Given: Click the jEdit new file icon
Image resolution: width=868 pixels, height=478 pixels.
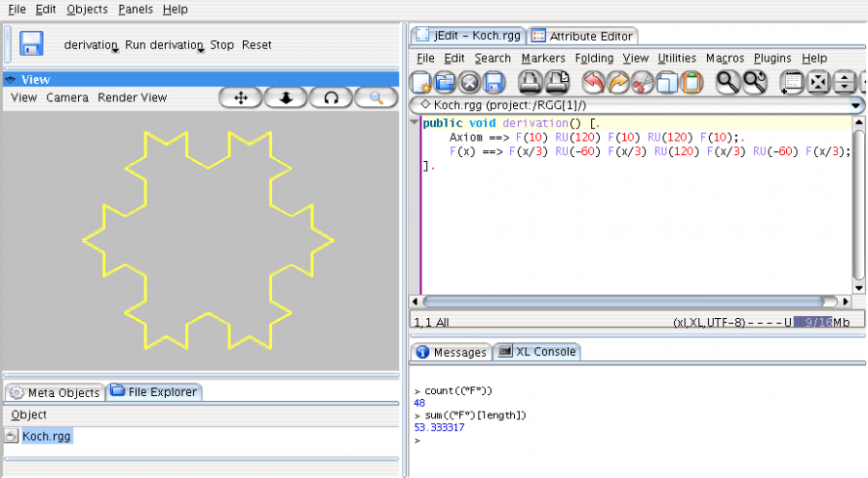Looking at the screenshot, I should coord(421,83).
